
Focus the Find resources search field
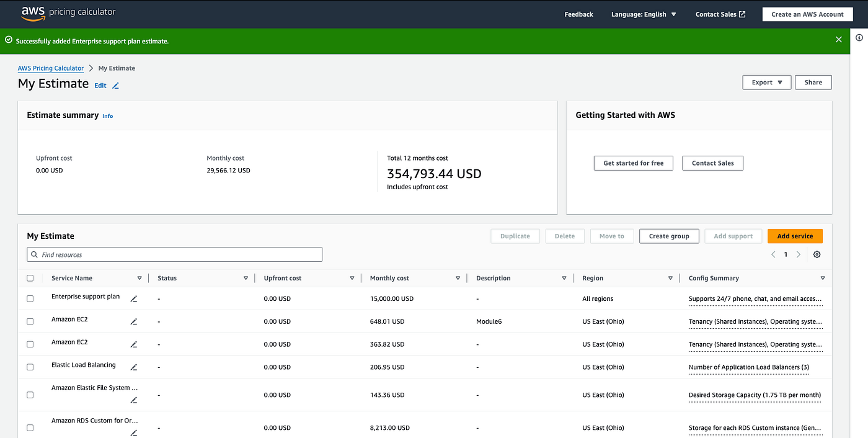(x=175, y=254)
